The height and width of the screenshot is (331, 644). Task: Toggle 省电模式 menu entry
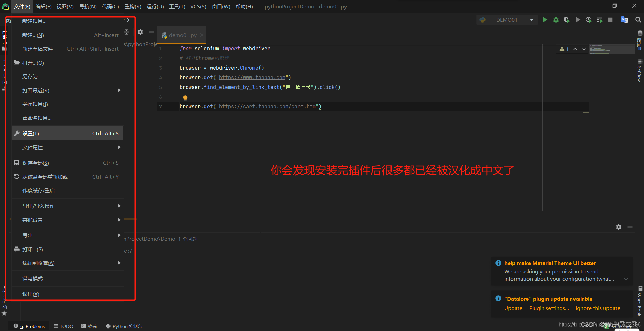pos(68,278)
